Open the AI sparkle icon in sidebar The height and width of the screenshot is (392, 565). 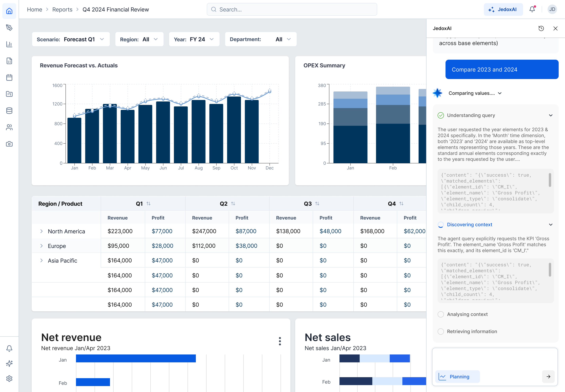click(x=9, y=364)
